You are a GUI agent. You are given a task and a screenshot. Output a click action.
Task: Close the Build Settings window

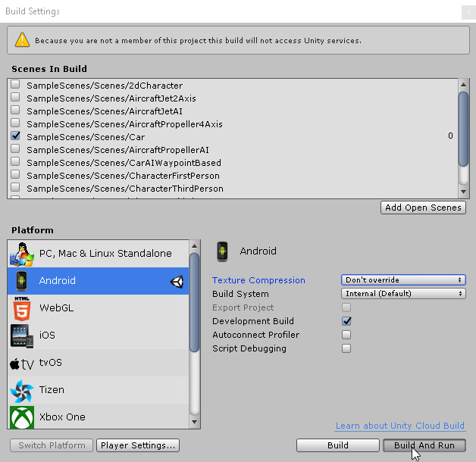tap(468, 13)
